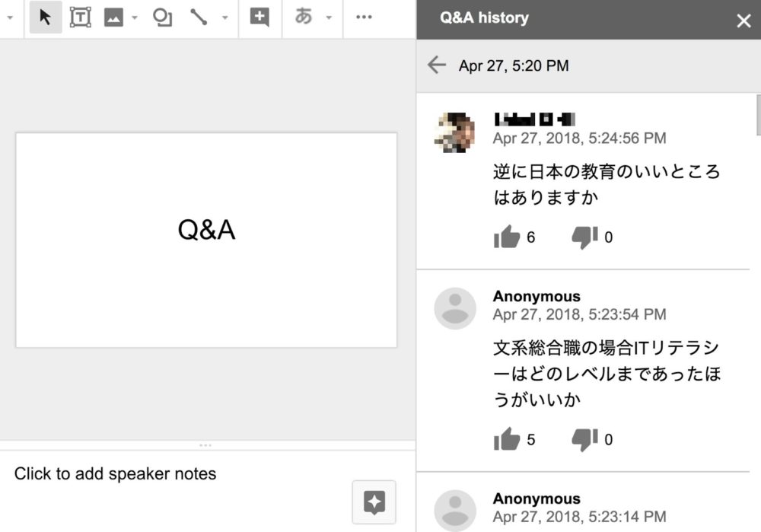Select the Text box tool

click(80, 18)
